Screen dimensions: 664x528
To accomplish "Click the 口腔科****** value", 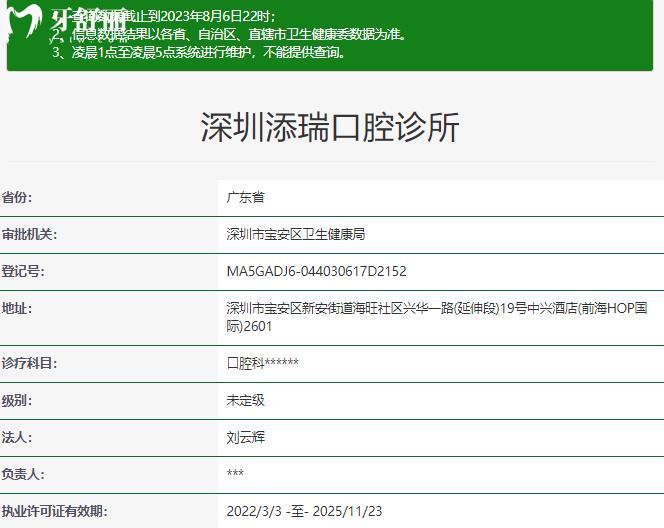I will [263, 363].
